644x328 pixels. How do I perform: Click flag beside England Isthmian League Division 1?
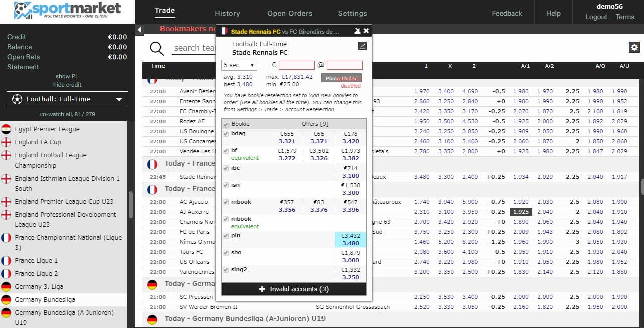6,178
